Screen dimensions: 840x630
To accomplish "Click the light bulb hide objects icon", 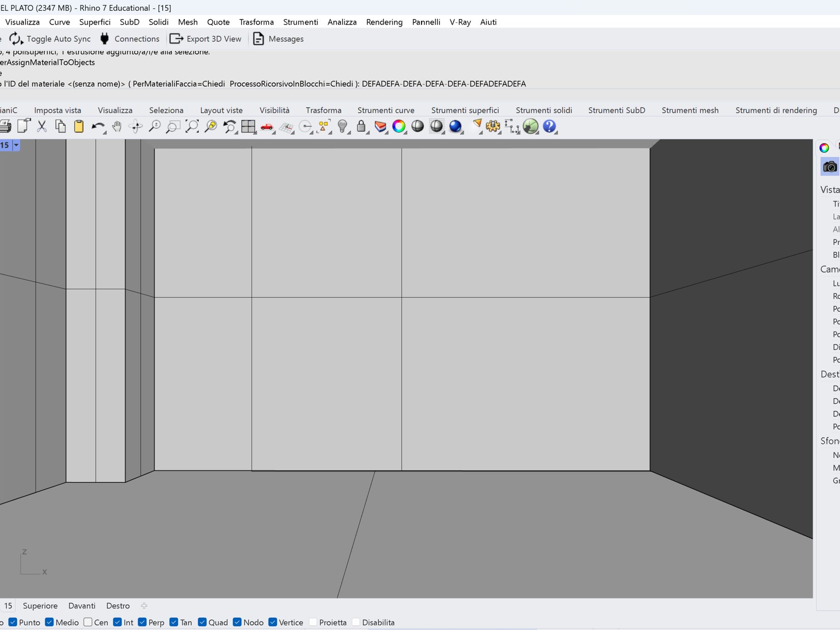I will pos(343,126).
